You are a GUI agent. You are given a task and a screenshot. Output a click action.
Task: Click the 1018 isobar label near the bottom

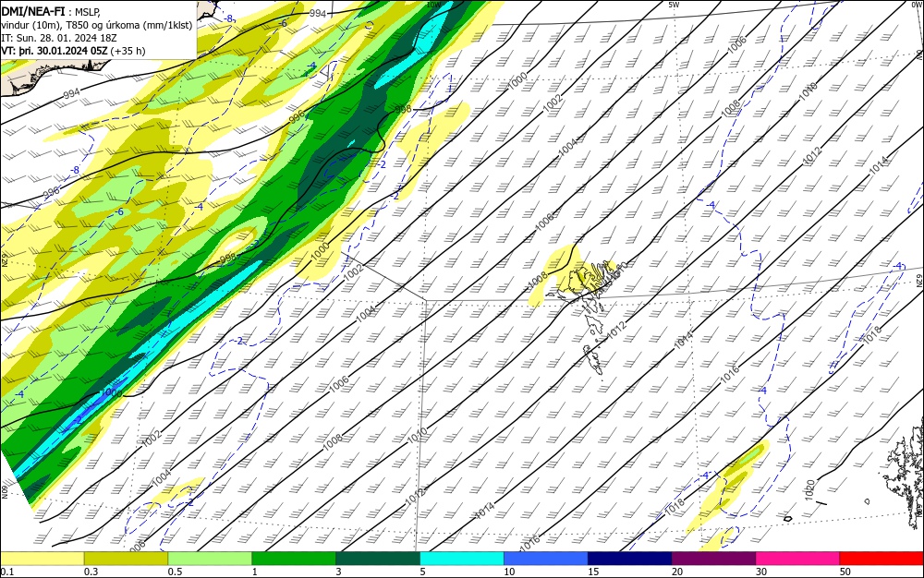pos(675,507)
